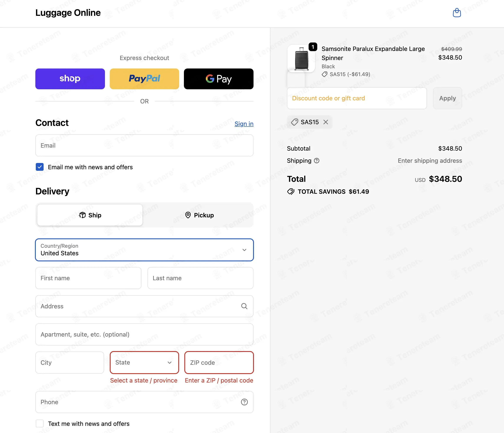Screen dimensions: 504x433
Task: Click the 'Enter a ZIP / postal code' error
Action: [219, 381]
